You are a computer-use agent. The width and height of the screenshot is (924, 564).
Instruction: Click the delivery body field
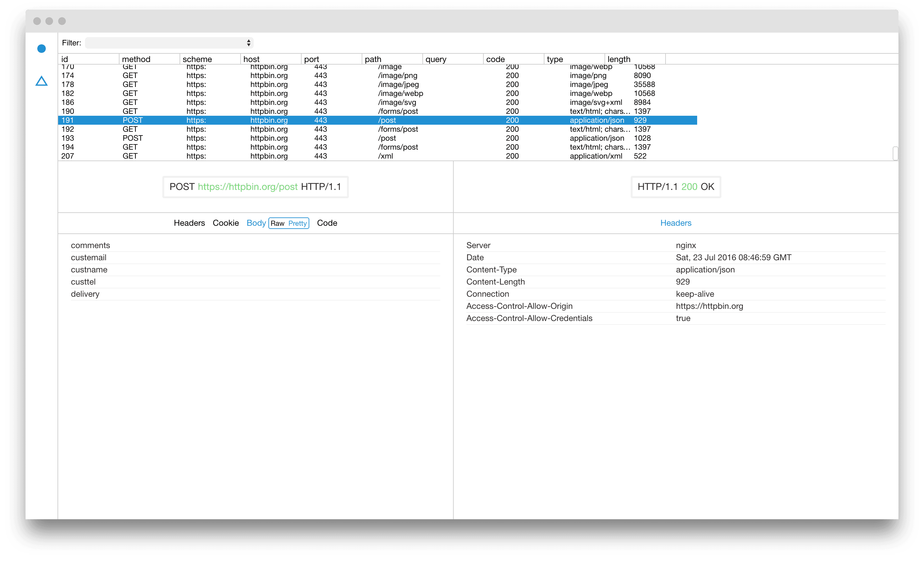[255, 294]
